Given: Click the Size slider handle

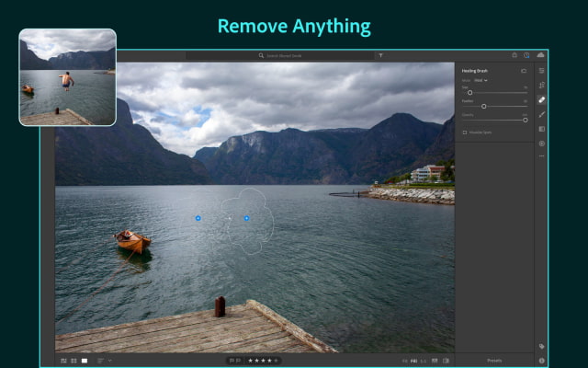Looking at the screenshot, I should point(469,92).
